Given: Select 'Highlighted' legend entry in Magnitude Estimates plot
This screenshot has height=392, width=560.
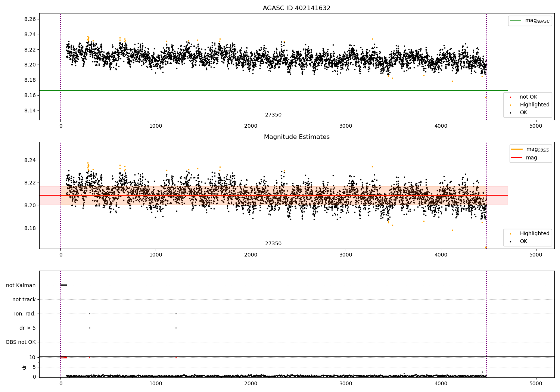Looking at the screenshot, I should point(535,234).
